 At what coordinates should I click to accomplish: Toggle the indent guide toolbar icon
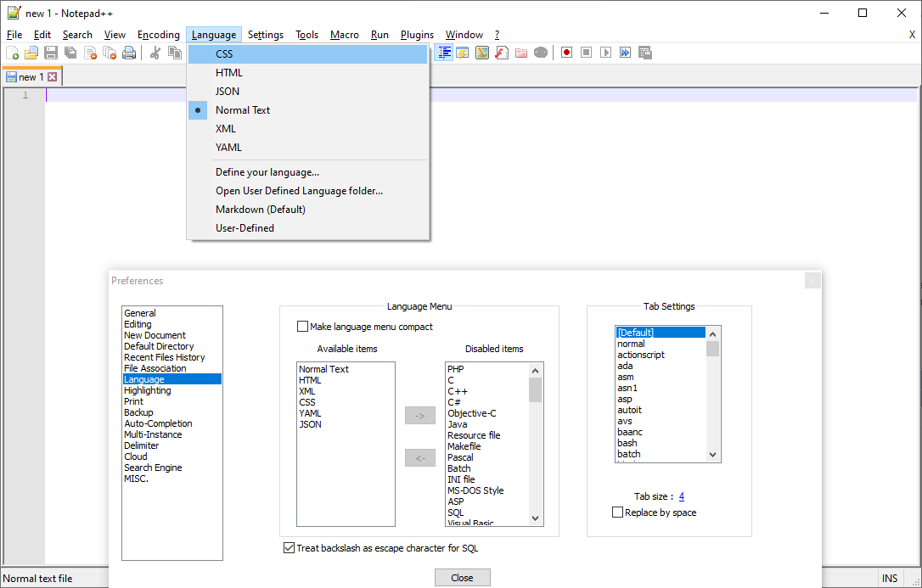click(x=444, y=53)
